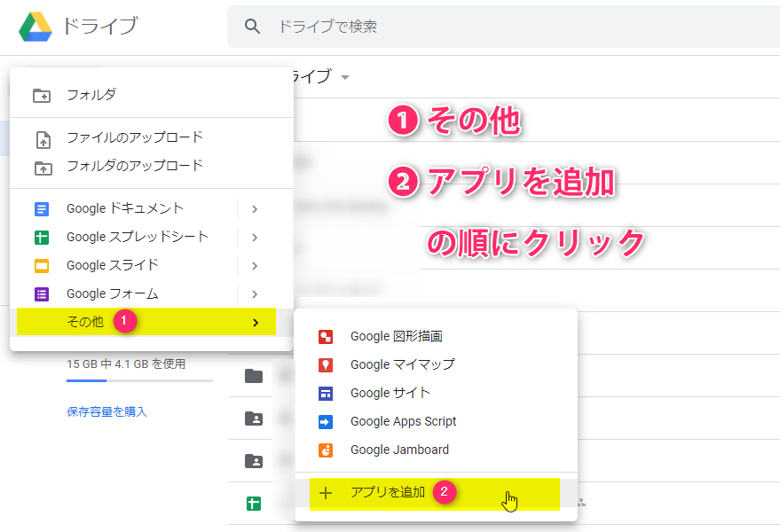Viewport: 780px width, 532px height.
Task: Click the plain gray folder icon in file list
Action: [254, 376]
